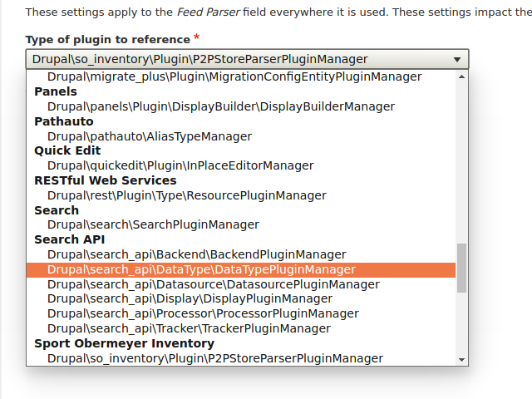This screenshot has width=532, height=399.
Task: Select ProcessorPluginManager option
Action: coord(203,313)
